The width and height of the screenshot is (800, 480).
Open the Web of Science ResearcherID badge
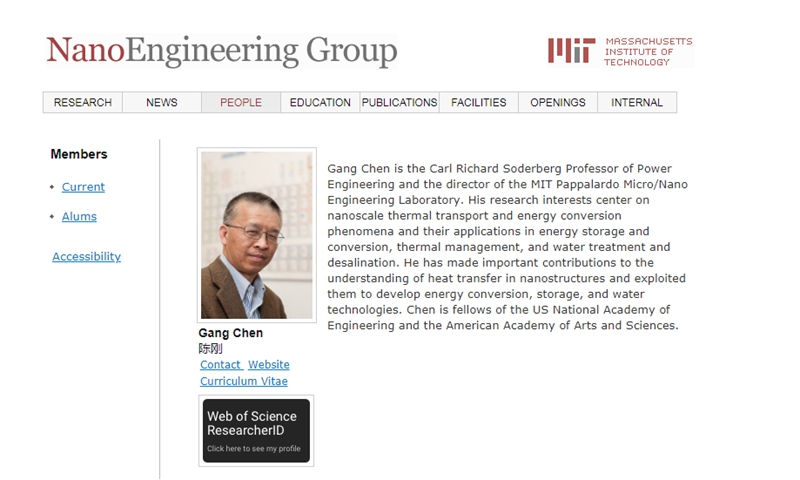click(256, 430)
